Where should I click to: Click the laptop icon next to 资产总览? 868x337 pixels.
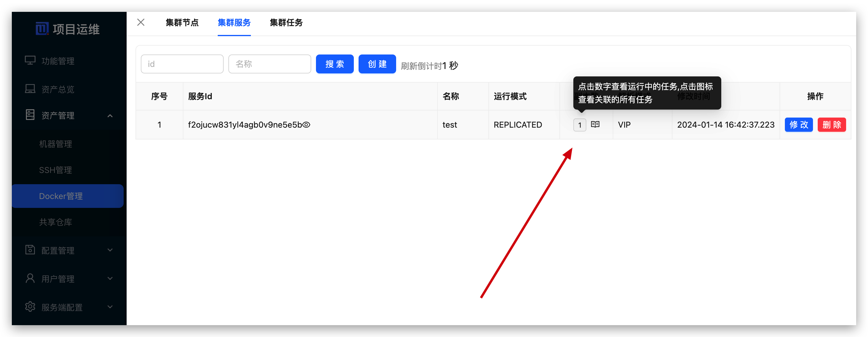[x=30, y=88]
